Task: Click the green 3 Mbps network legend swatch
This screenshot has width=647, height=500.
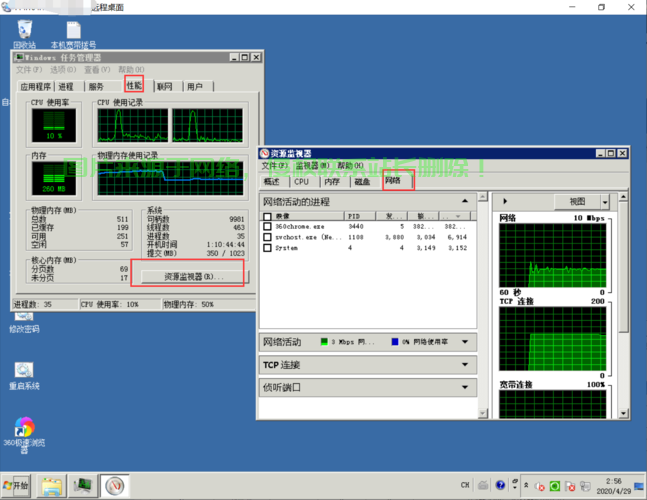Action: 324,342
